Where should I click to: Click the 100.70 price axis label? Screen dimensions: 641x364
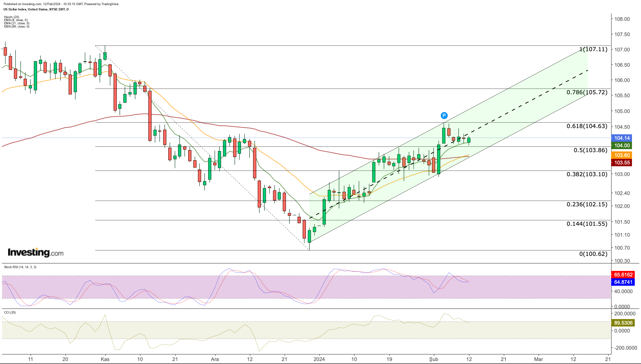(x=622, y=248)
